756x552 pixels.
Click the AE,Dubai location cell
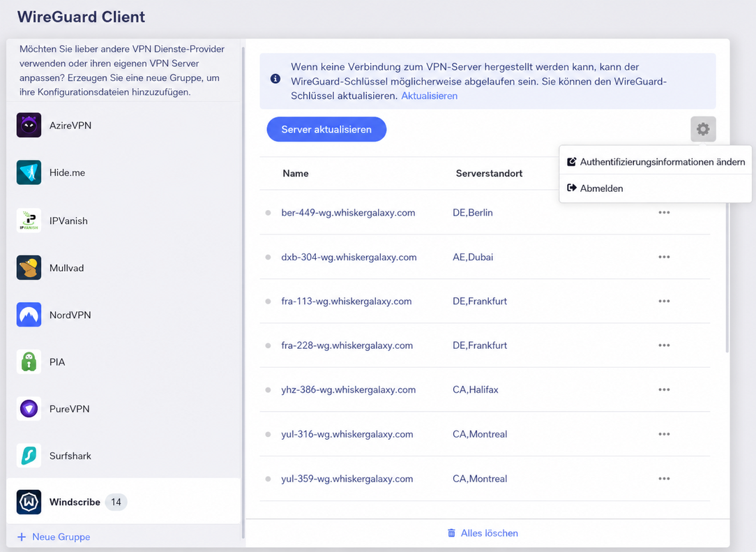pyautogui.click(x=473, y=258)
